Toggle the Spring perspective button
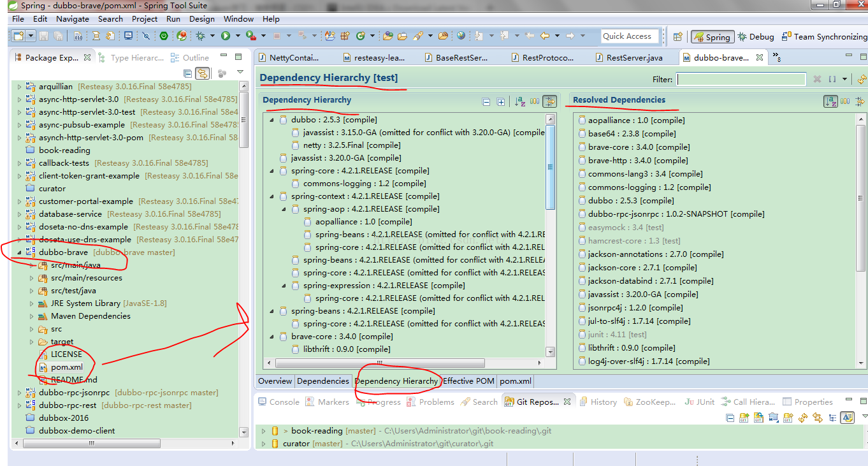 click(x=713, y=37)
